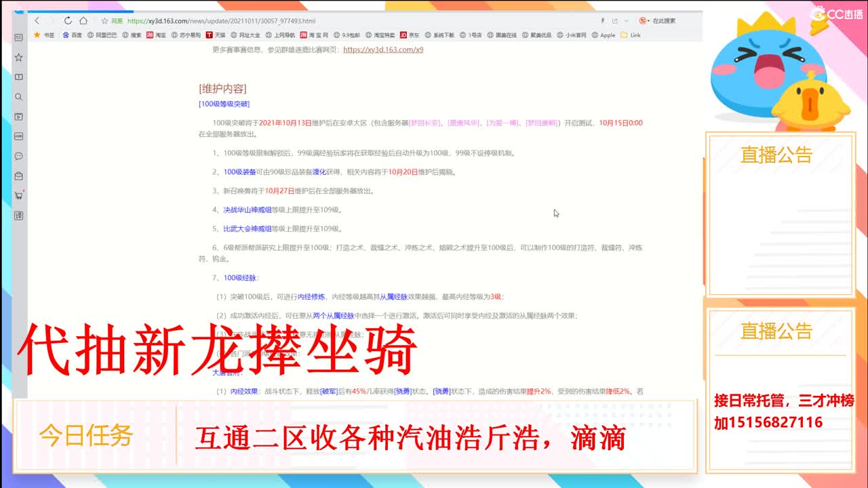Open the sidebar chat bubble icon
868x488 pixels.
[x=19, y=156]
